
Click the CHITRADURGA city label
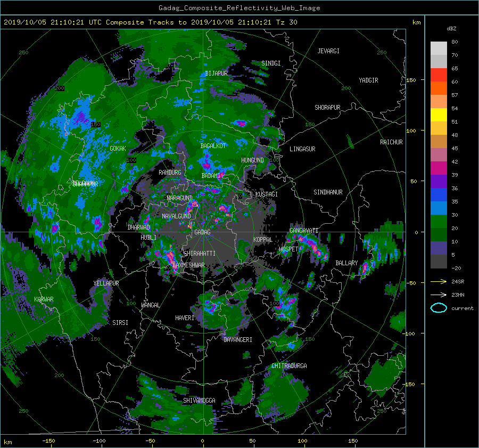click(289, 366)
